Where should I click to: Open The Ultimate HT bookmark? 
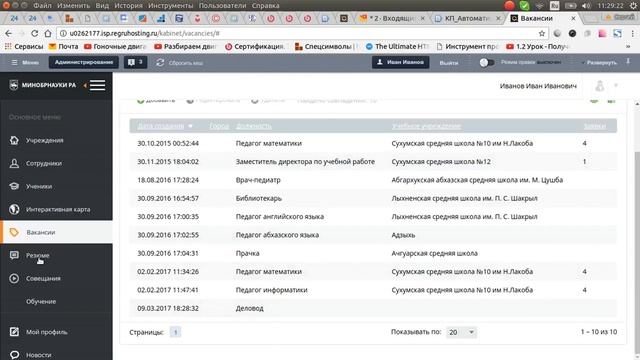pos(397,47)
